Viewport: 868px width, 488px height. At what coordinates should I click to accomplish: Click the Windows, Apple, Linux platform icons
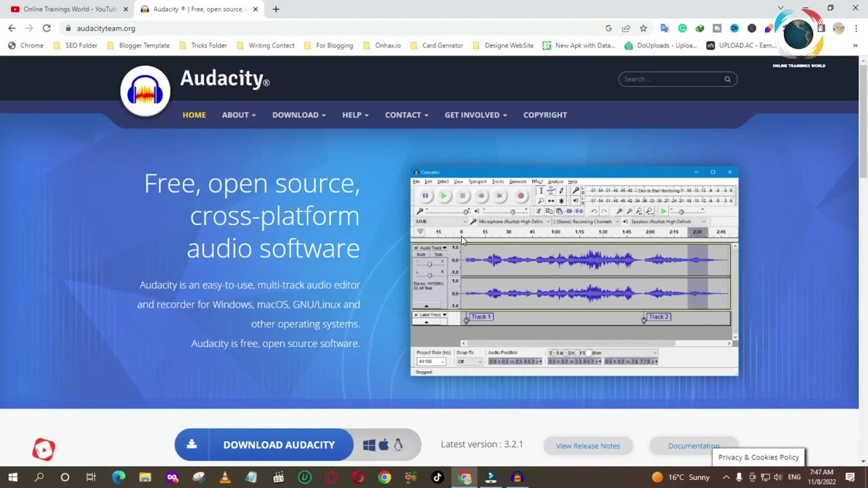point(384,445)
